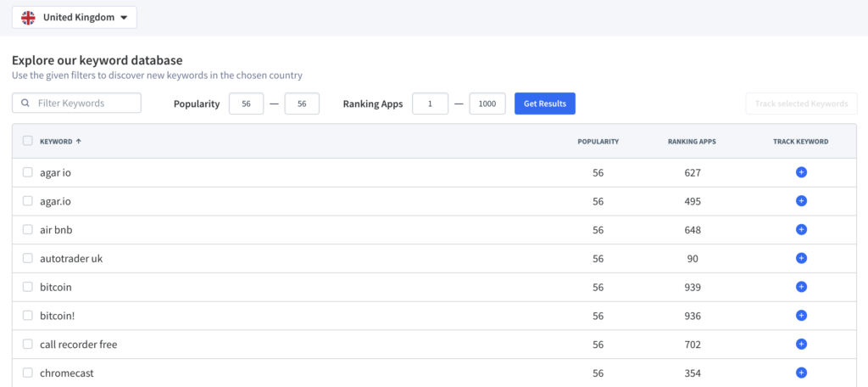Check the 'call recorder free' checkbox
The image size is (868, 387).
point(28,345)
